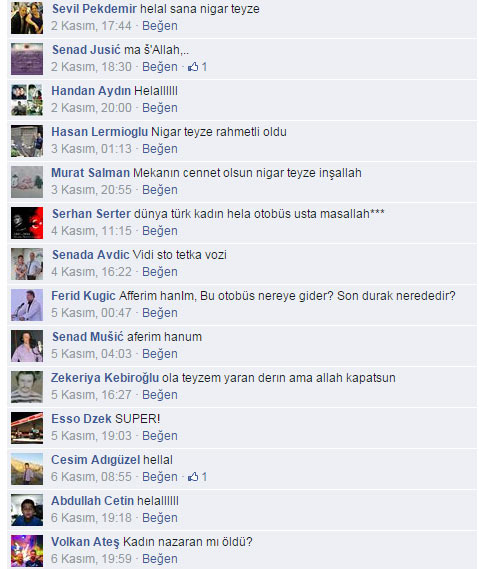Open Ferid Kugic's profile photo
This screenshot has width=479, height=569.
click(27, 305)
